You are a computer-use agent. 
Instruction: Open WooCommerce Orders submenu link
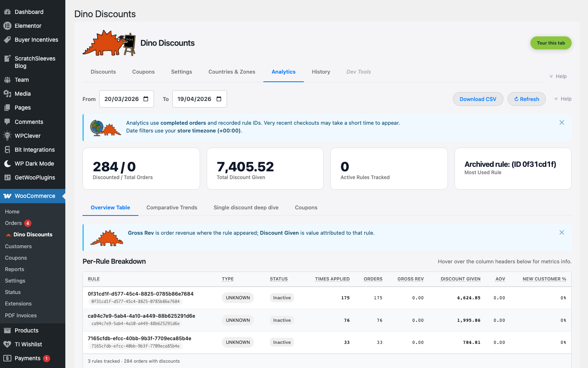pos(13,223)
